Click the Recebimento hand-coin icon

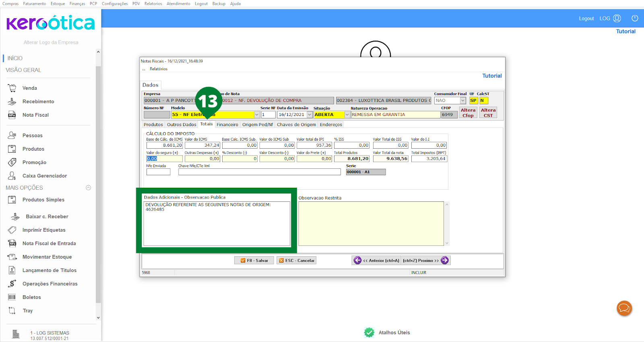click(12, 102)
